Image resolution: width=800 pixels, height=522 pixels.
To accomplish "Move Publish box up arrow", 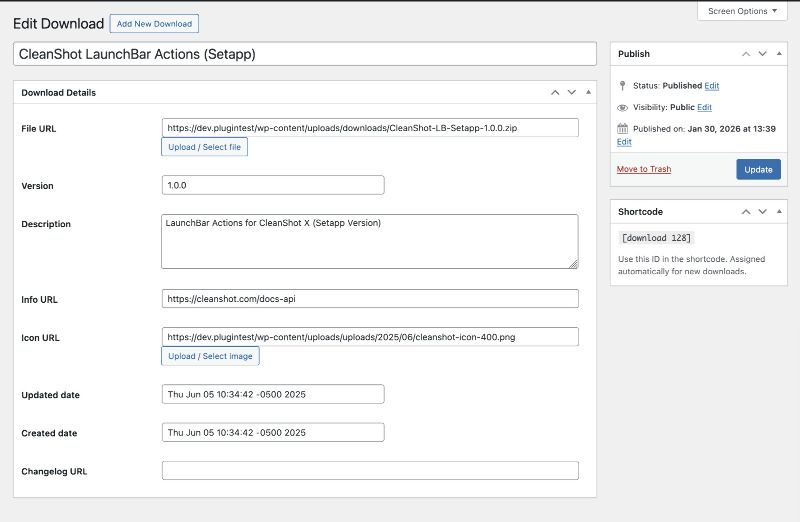I will [x=746, y=54].
